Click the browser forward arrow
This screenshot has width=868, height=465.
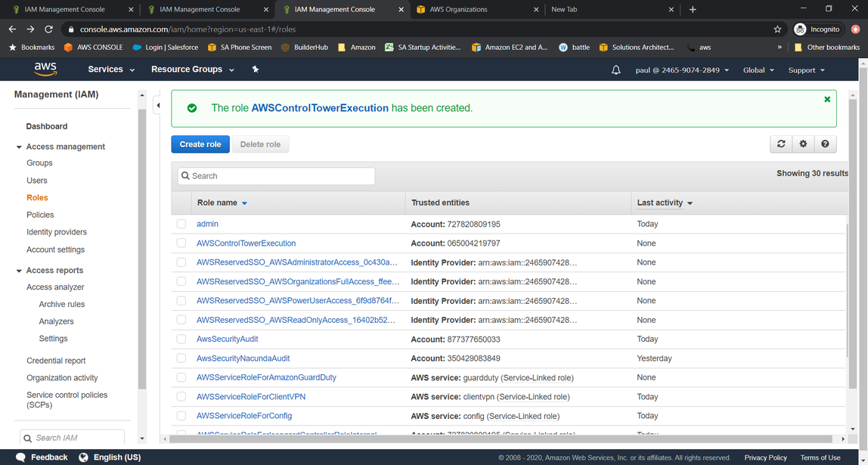pos(30,29)
